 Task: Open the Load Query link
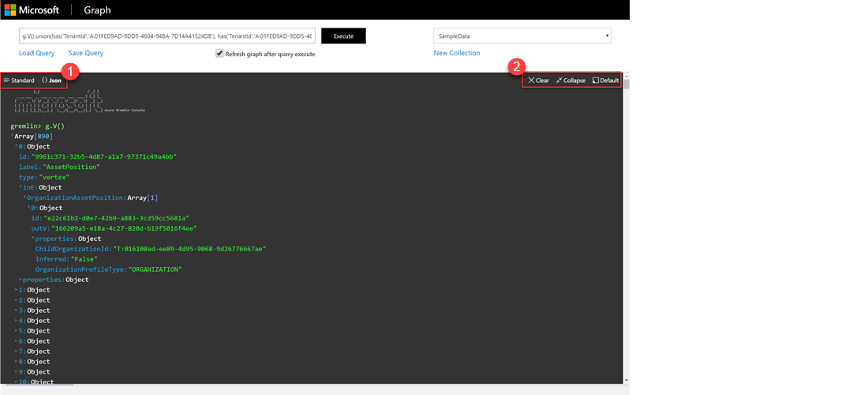pyautogui.click(x=36, y=53)
